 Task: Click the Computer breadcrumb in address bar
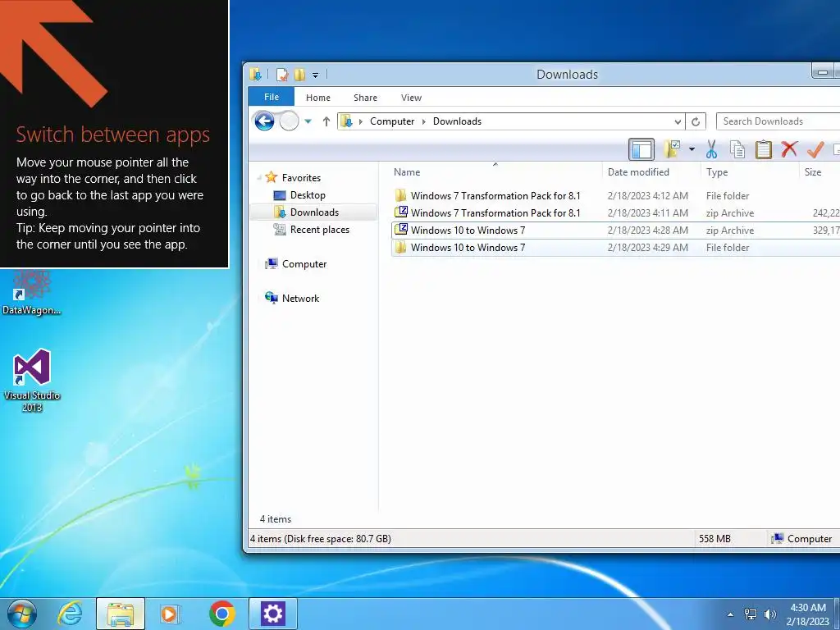click(392, 121)
